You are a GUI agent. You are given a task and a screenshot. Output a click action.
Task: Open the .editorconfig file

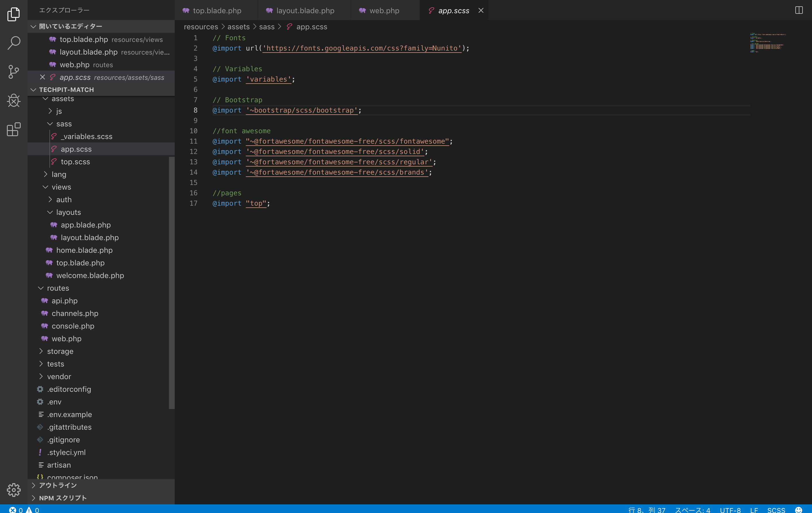click(101, 389)
